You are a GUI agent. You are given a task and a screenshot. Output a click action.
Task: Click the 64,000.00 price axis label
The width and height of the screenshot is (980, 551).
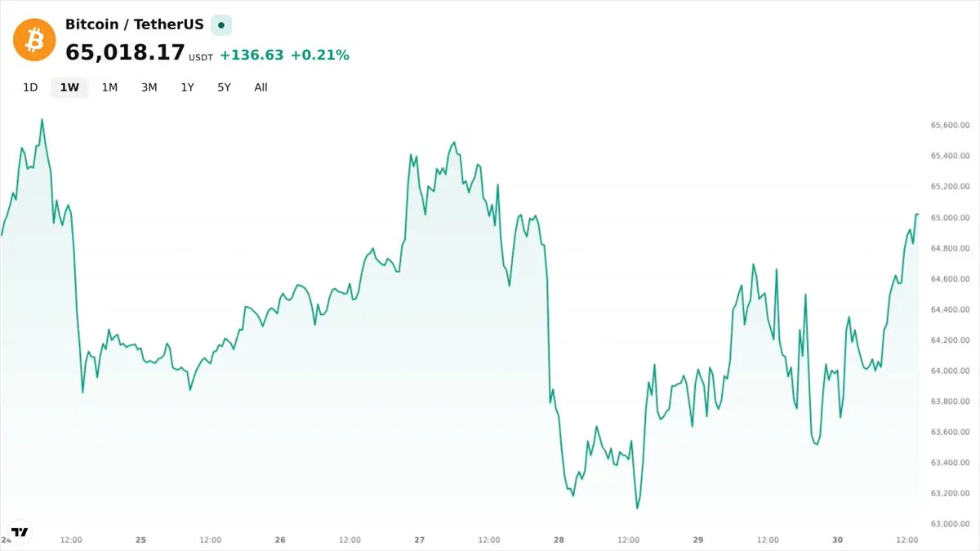(x=950, y=371)
